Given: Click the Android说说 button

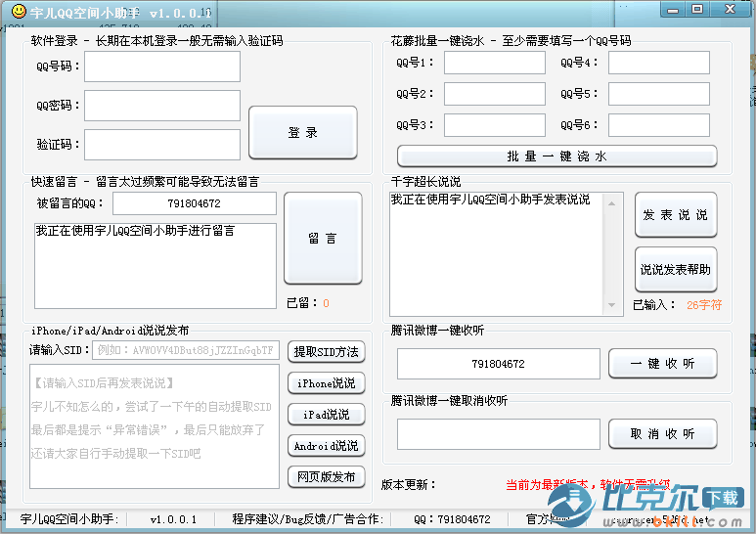Looking at the screenshot, I should pos(327,446).
